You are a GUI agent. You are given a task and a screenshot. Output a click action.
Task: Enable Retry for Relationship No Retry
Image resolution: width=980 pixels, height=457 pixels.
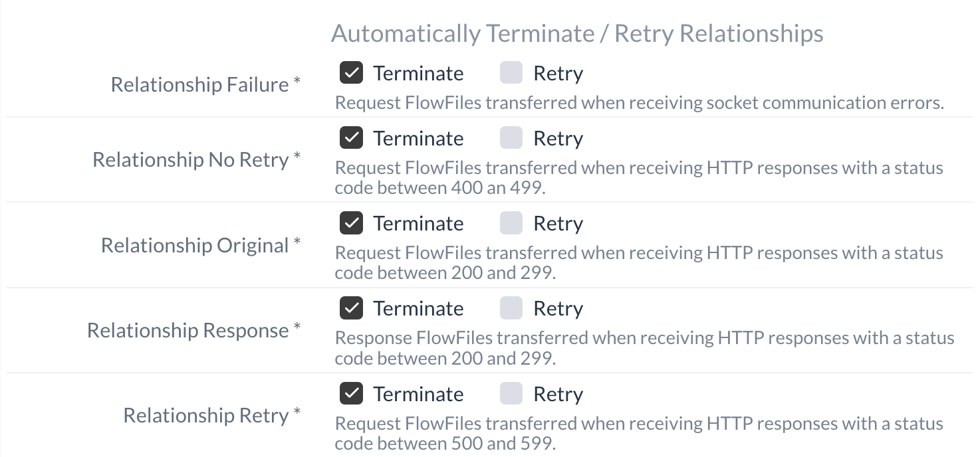tap(511, 138)
